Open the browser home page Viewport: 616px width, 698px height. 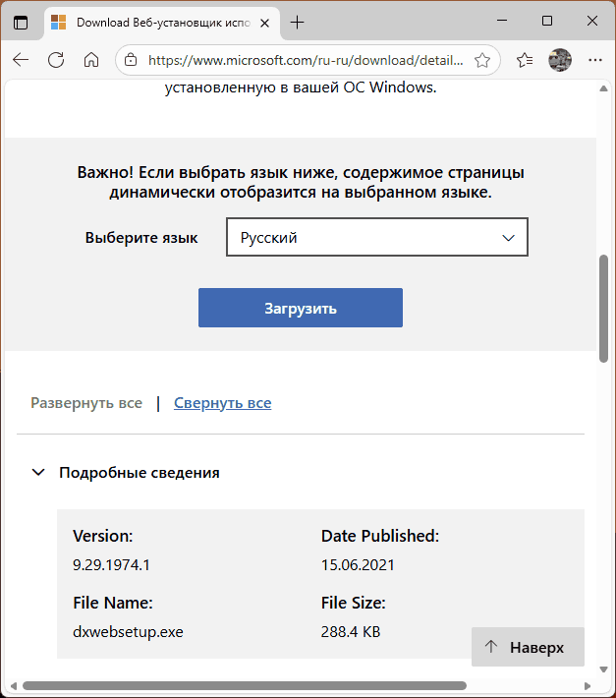pos(91,60)
